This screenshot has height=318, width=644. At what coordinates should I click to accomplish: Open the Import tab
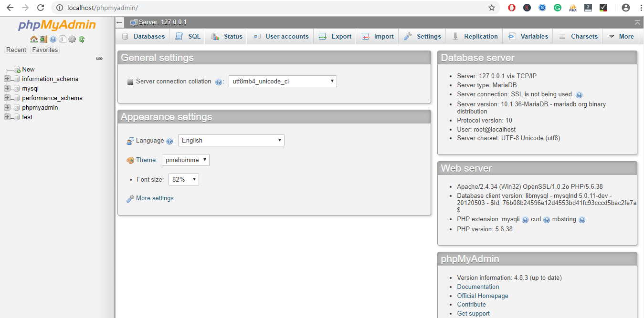[378, 36]
